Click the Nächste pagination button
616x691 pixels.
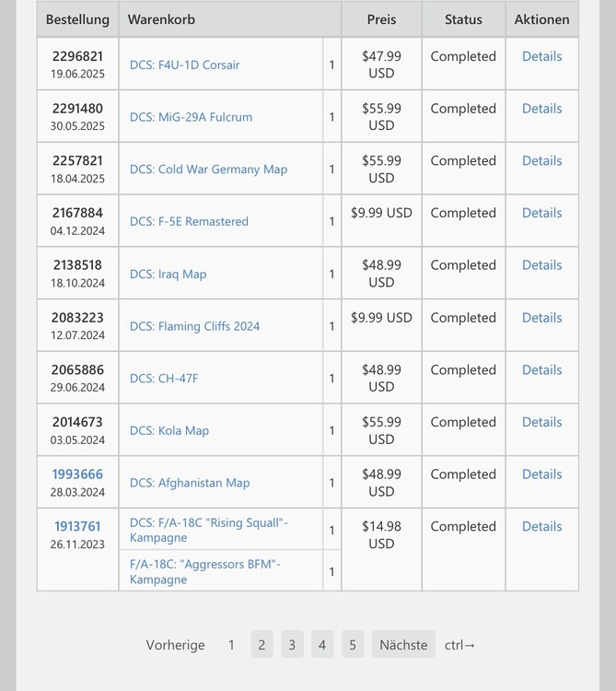[403, 645]
